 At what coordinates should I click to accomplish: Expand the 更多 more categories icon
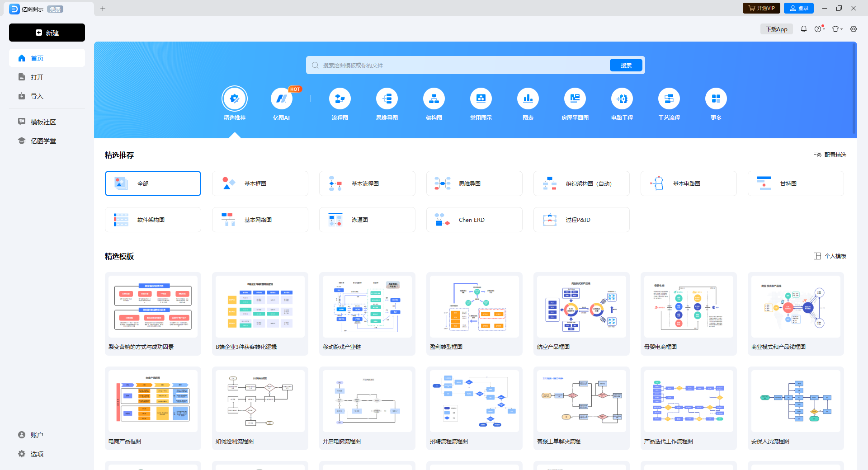(x=716, y=99)
